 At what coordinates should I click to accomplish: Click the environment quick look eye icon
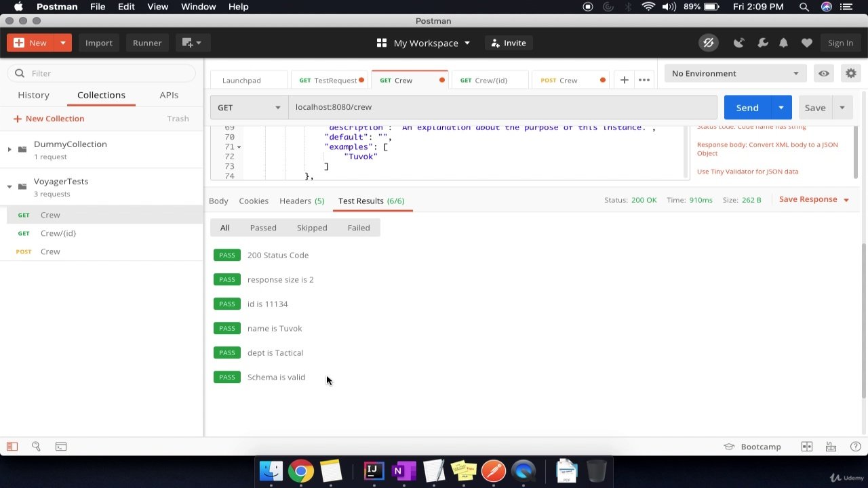pyautogui.click(x=823, y=73)
